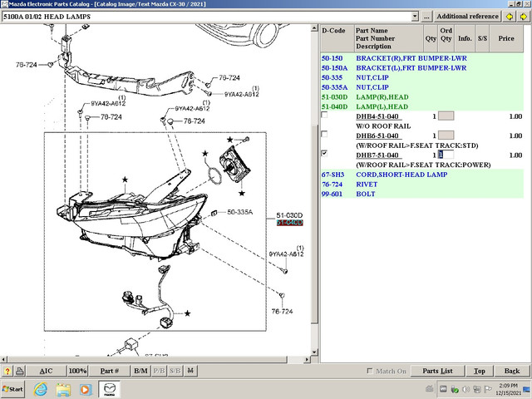Launch media player from taskbar
The height and width of the screenshot is (399, 532).
(x=86, y=389)
